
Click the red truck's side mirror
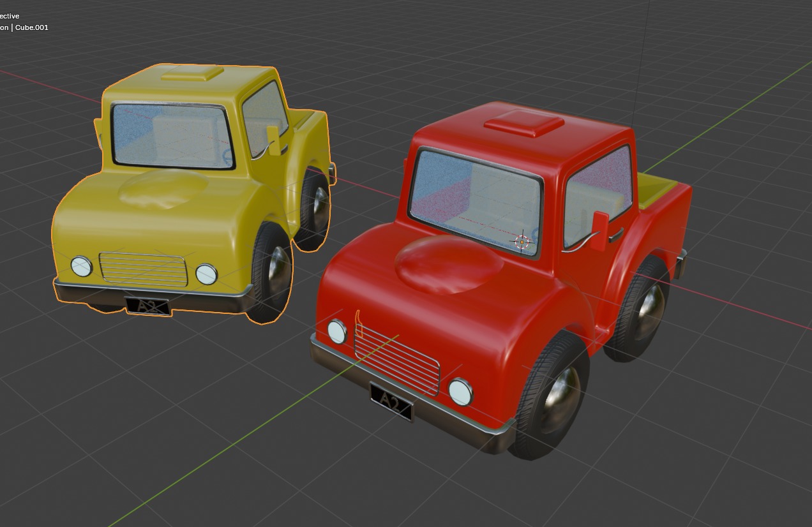click(x=599, y=230)
